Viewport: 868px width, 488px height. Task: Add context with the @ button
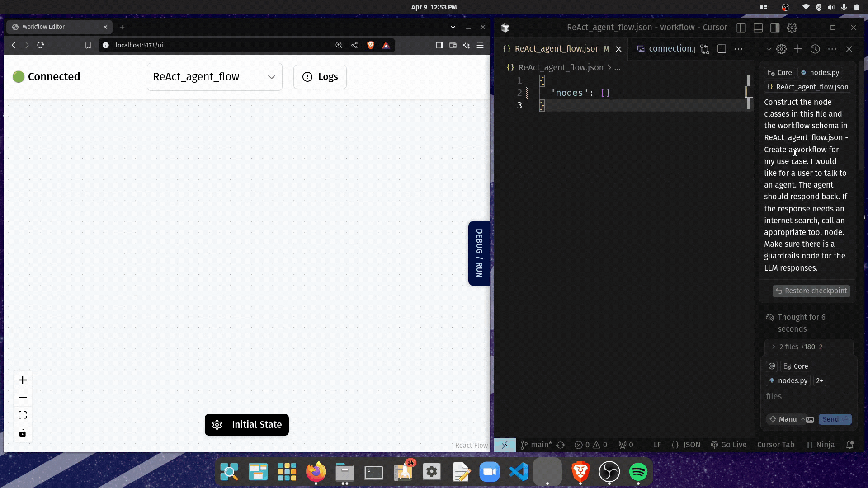[x=772, y=366]
